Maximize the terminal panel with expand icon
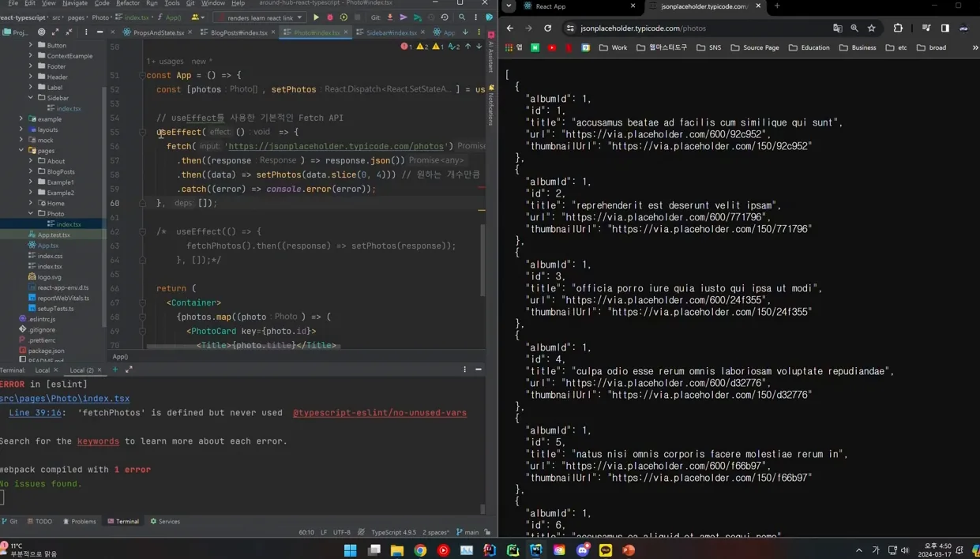The height and width of the screenshot is (559, 980). (129, 370)
